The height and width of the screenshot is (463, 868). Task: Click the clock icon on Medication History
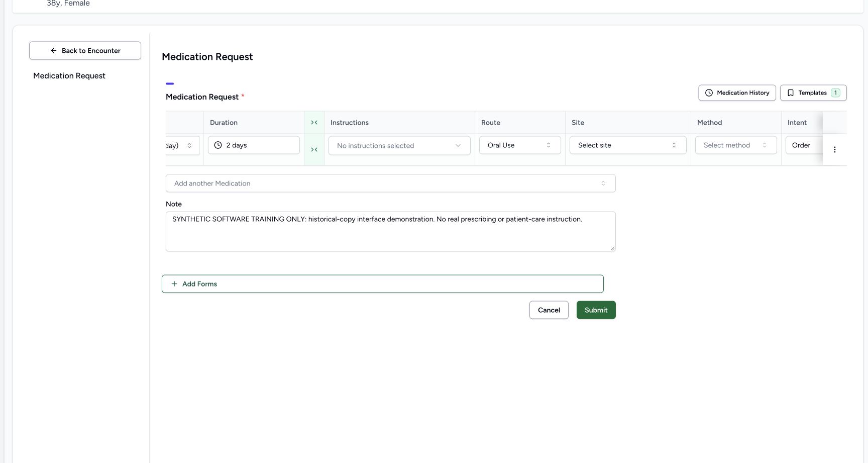click(709, 93)
